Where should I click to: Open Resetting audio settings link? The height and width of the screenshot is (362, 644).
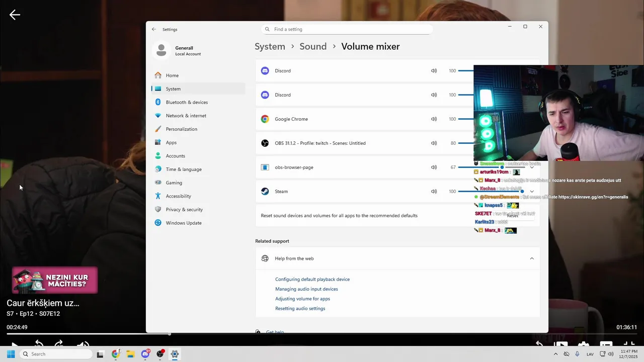point(300,308)
